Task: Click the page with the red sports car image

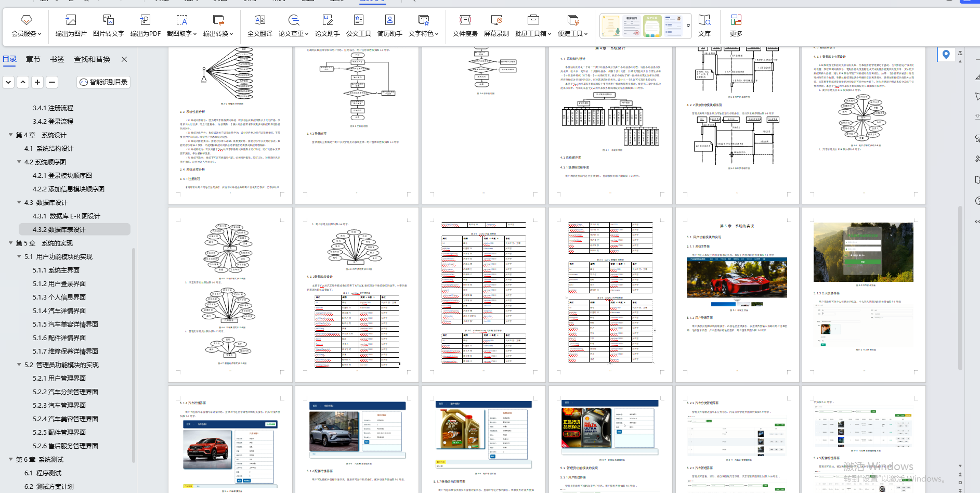Action: 737,295
